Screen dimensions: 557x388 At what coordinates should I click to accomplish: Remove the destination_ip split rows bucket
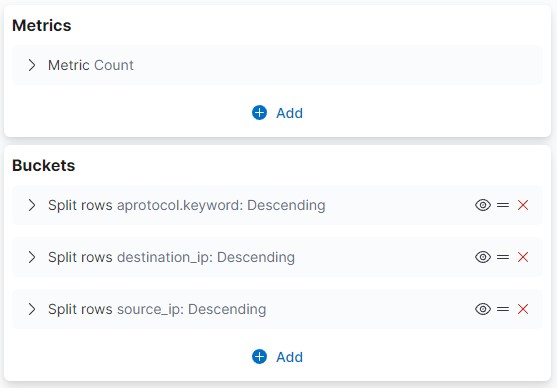pos(523,257)
